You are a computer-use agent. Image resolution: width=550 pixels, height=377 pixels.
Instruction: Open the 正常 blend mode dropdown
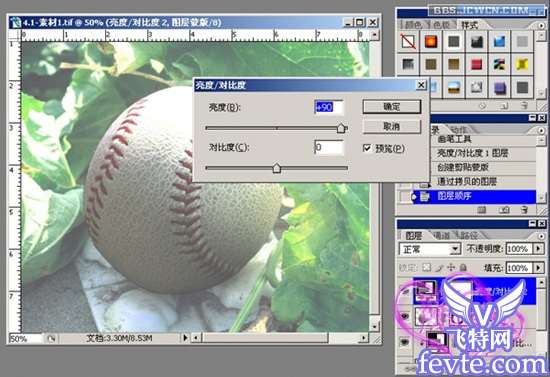tap(455, 249)
